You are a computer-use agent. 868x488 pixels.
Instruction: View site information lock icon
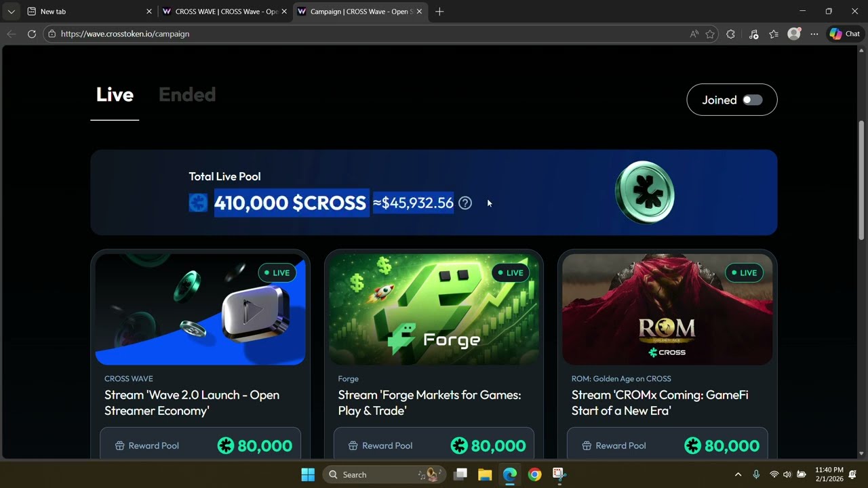(52, 34)
